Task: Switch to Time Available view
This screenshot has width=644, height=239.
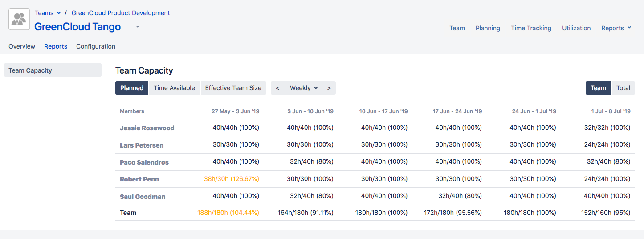Action: tap(174, 88)
